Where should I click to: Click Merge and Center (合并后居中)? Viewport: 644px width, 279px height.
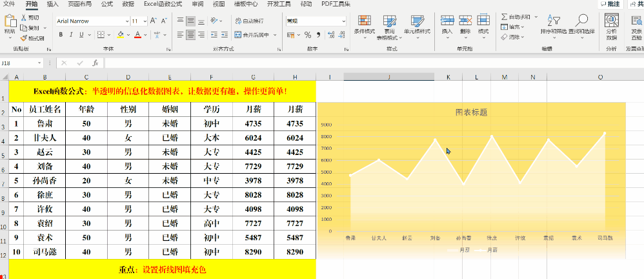(x=252, y=35)
